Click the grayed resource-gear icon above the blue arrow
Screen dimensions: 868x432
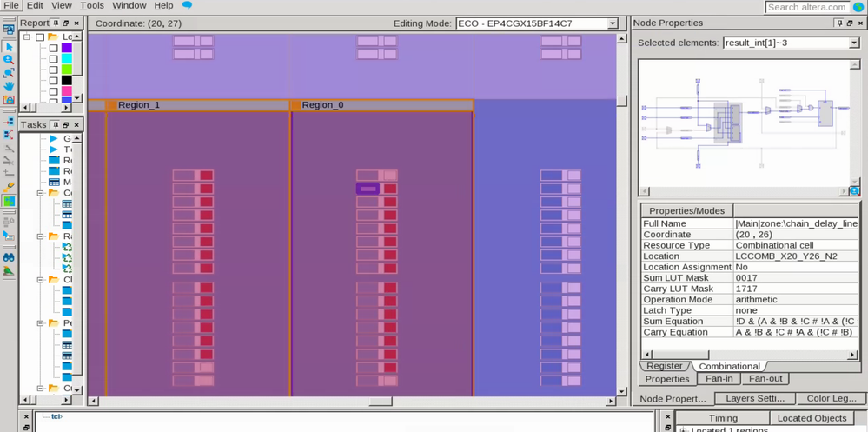click(9, 223)
